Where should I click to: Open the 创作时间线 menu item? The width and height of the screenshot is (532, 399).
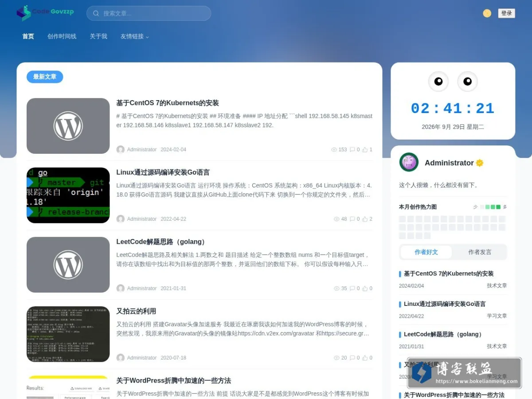pos(62,36)
